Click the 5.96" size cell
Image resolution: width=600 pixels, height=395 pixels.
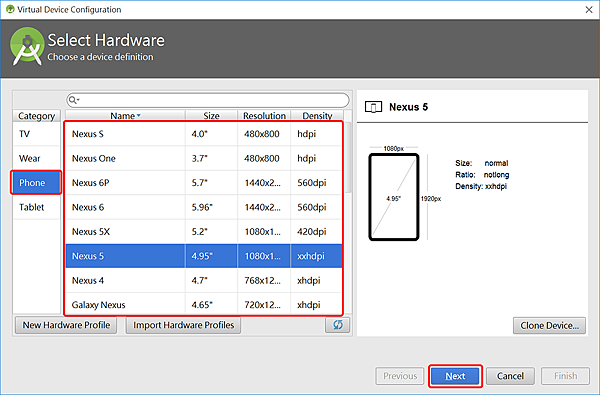pos(211,207)
